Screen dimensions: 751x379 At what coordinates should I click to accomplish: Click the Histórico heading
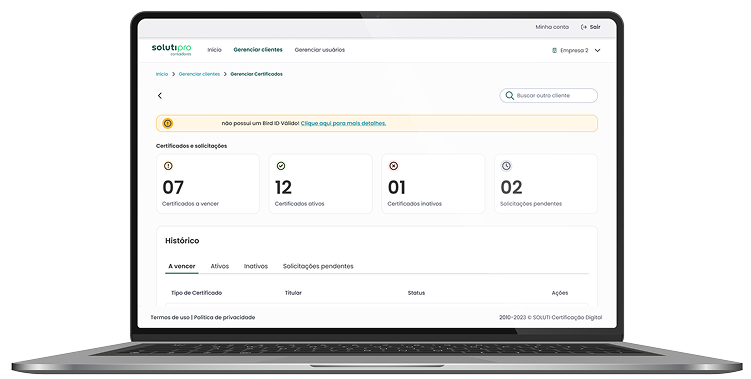pos(182,241)
